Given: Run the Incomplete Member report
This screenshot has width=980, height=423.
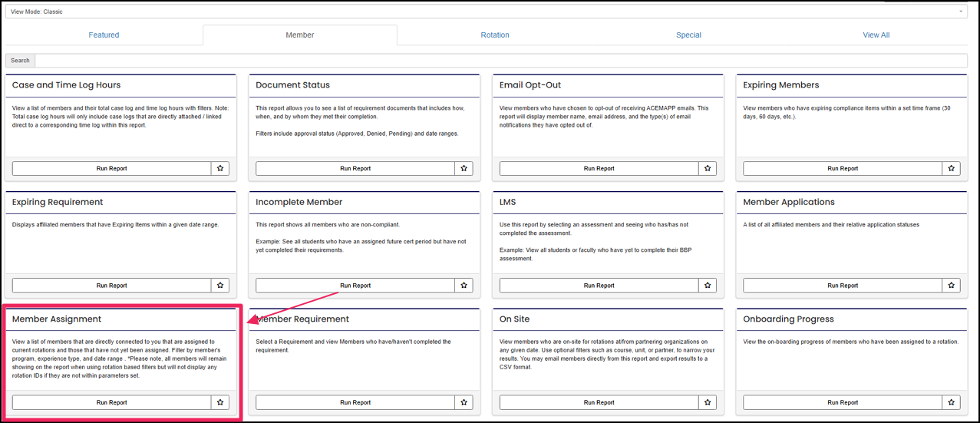Looking at the screenshot, I should pyautogui.click(x=355, y=286).
